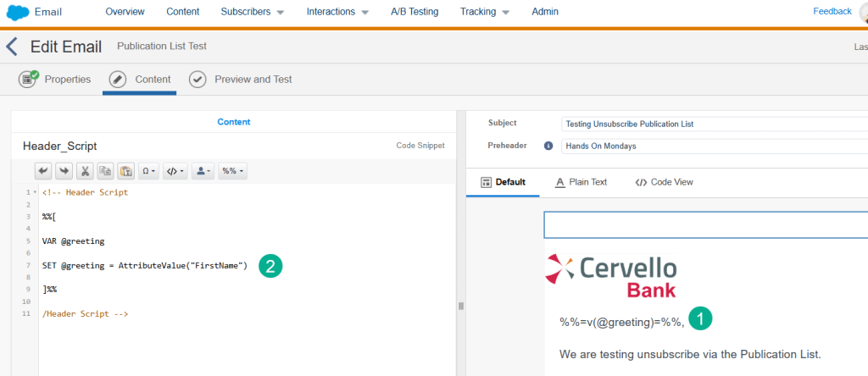Open the code snippet insert dropdown
868x376 pixels.
coord(175,171)
